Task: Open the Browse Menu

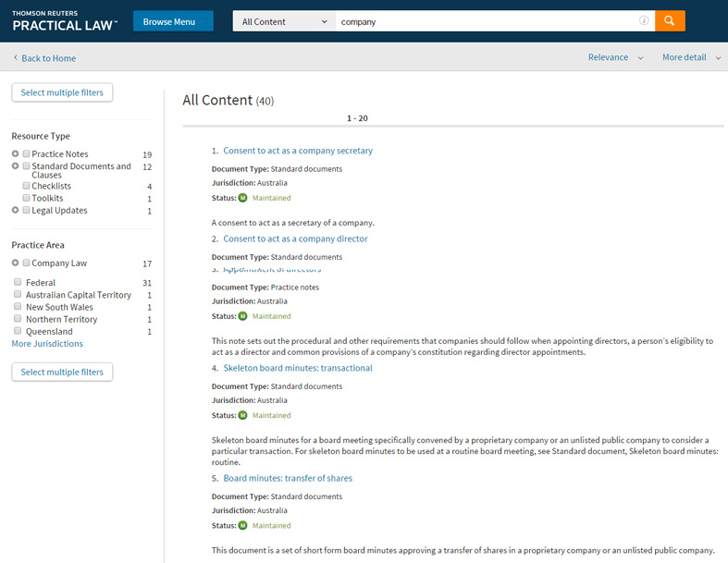Action: [173, 21]
